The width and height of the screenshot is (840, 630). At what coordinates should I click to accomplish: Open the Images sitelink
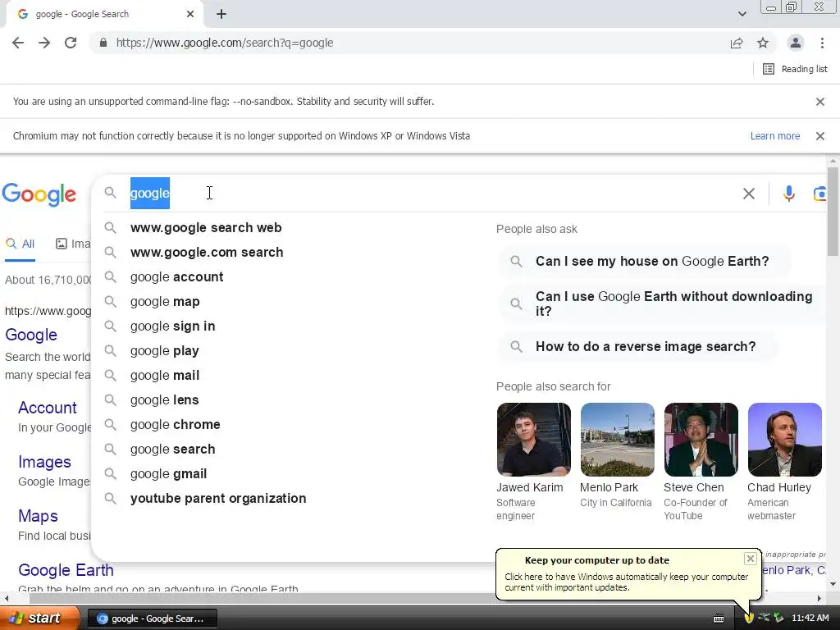click(x=44, y=462)
